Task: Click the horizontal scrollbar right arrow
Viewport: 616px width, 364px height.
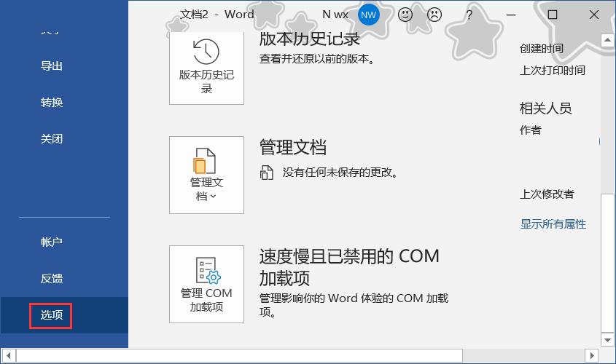Action: pos(592,356)
